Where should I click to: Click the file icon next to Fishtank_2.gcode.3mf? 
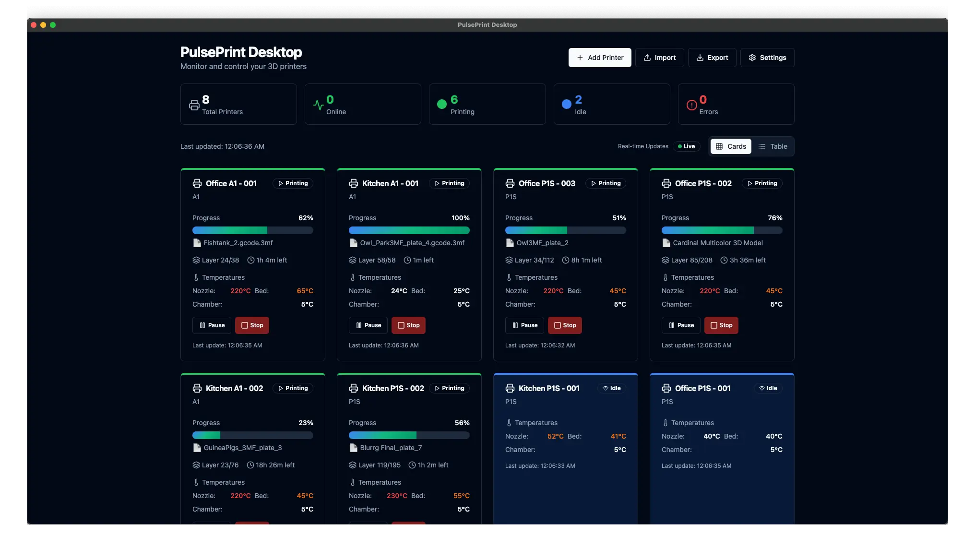(197, 243)
